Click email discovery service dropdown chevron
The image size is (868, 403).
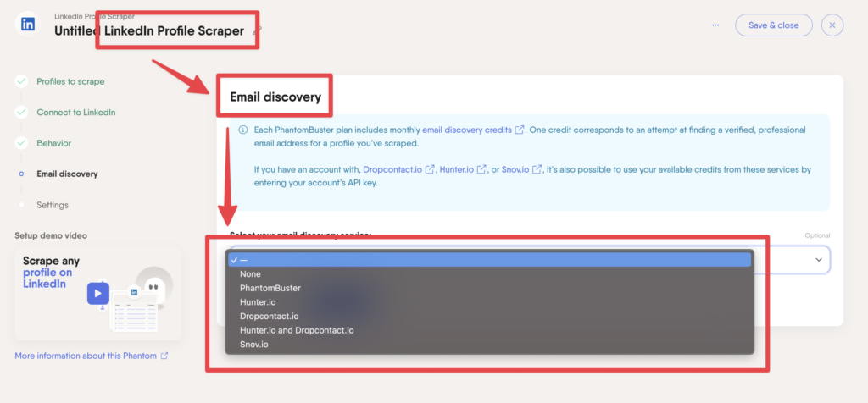pos(819,260)
